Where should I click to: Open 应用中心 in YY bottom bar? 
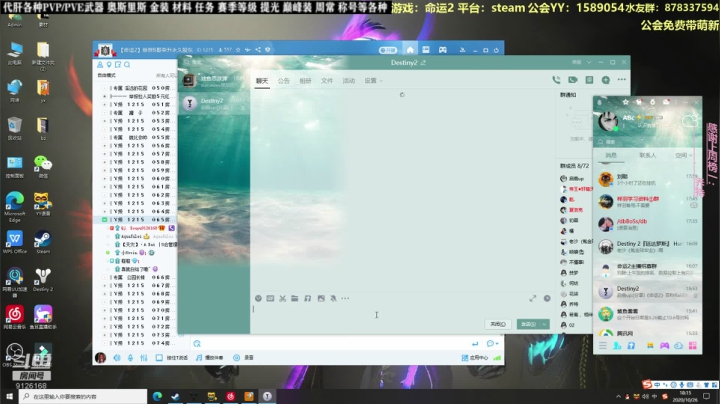pos(475,358)
